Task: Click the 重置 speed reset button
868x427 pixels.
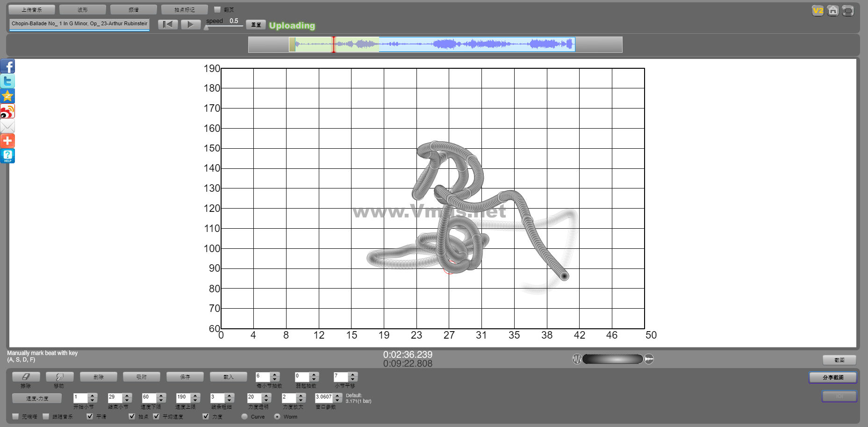Action: (x=256, y=25)
